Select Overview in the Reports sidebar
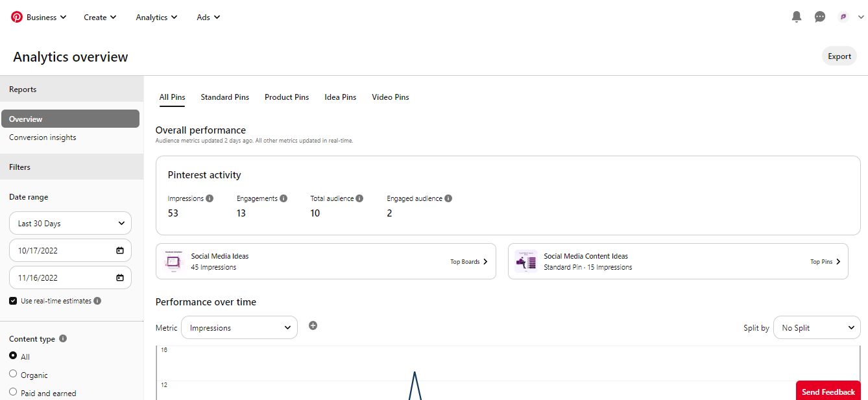The image size is (868, 400). point(70,119)
